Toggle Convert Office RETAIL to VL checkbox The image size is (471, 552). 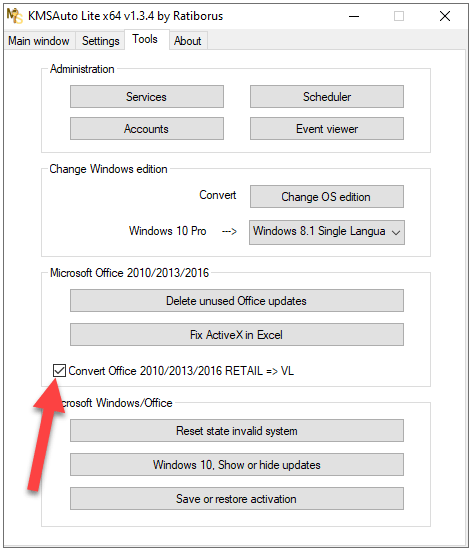click(x=59, y=370)
